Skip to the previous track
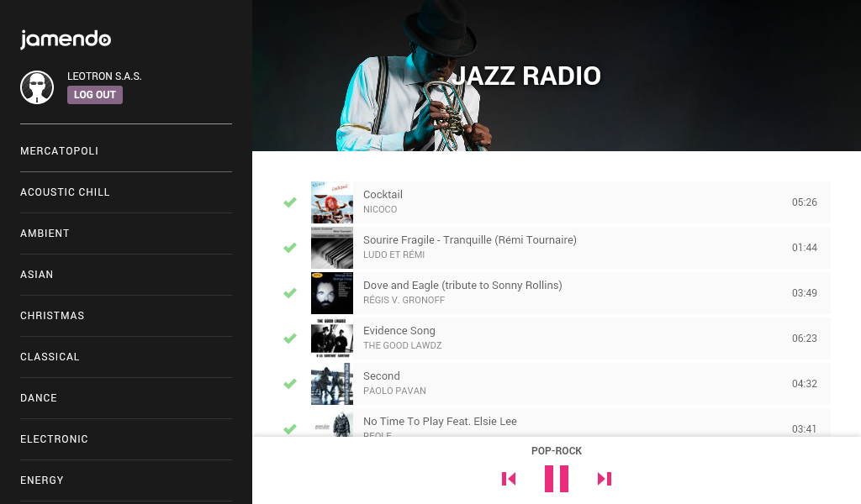Viewport: 861px width, 504px height. pyautogui.click(x=509, y=479)
